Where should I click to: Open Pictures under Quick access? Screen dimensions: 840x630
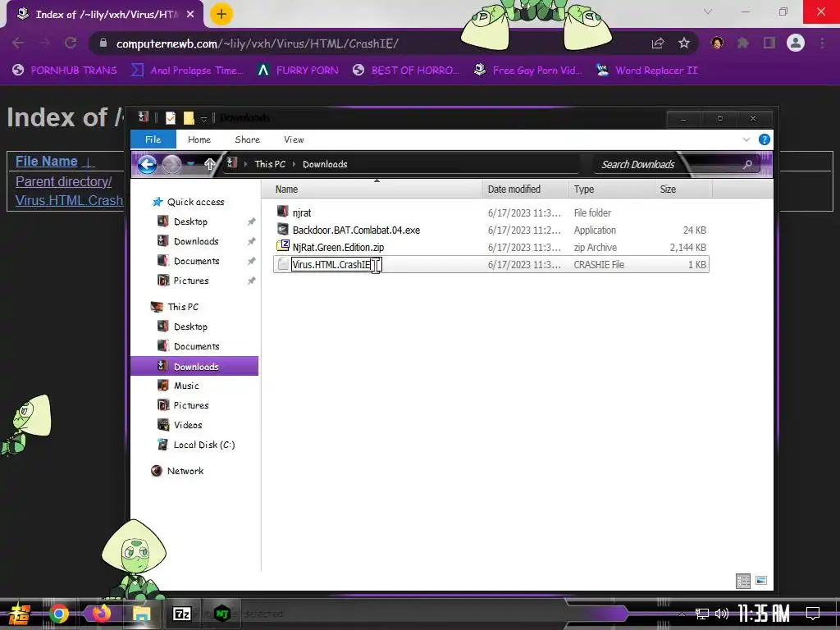(x=191, y=281)
